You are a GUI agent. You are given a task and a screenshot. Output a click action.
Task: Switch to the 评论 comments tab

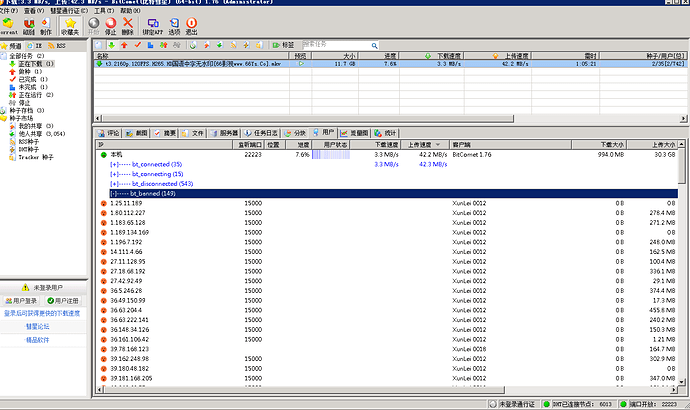point(108,133)
